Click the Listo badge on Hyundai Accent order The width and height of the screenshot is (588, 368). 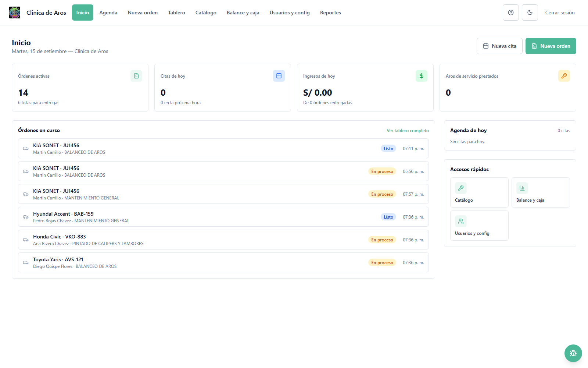(388, 217)
